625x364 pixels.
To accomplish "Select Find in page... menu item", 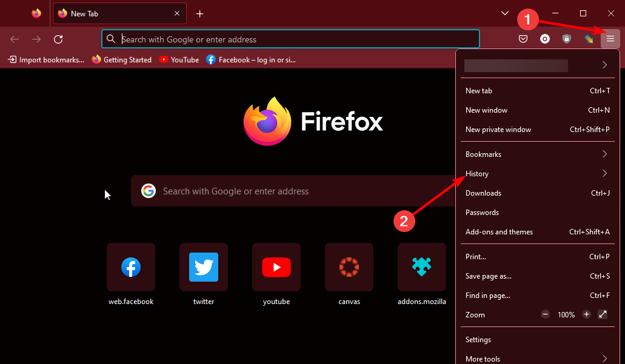I will click(537, 296).
